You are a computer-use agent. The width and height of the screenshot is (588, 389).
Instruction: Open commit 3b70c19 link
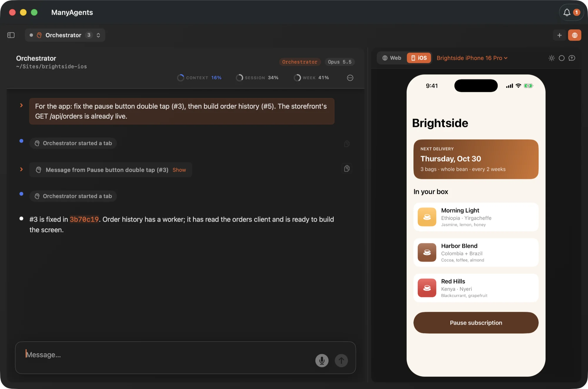(x=84, y=220)
